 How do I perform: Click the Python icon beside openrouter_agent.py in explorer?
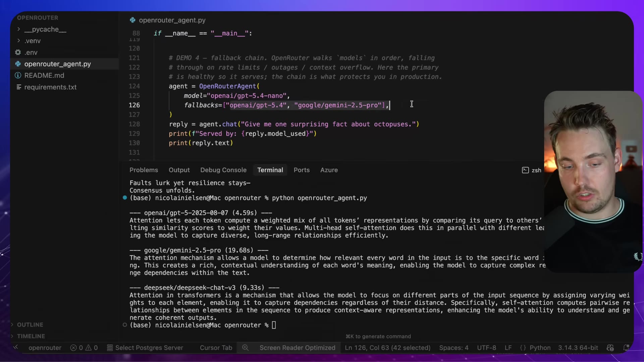pos(18,64)
